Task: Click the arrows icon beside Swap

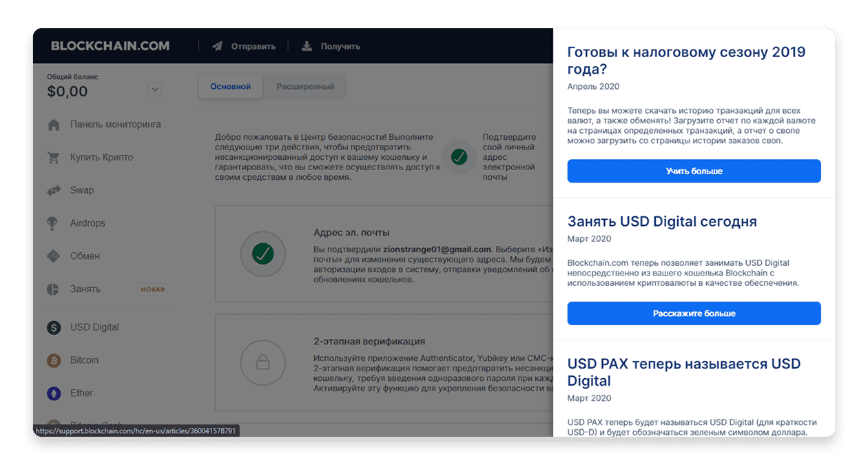Action: coord(54,190)
